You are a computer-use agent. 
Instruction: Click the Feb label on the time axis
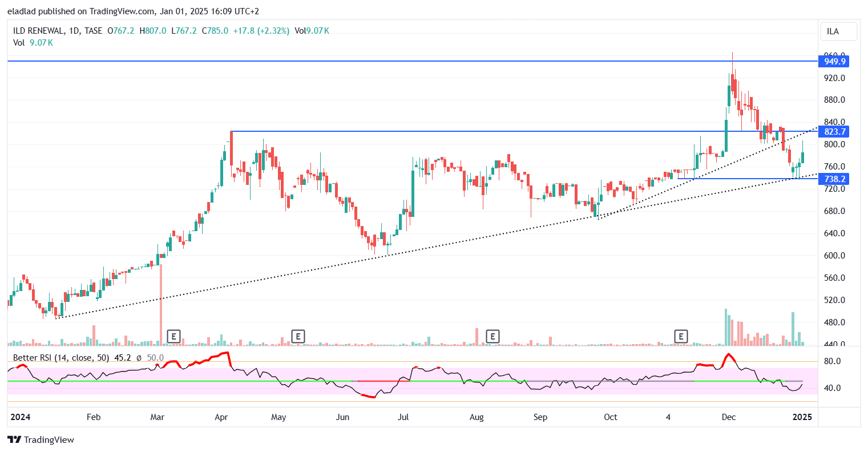click(94, 417)
